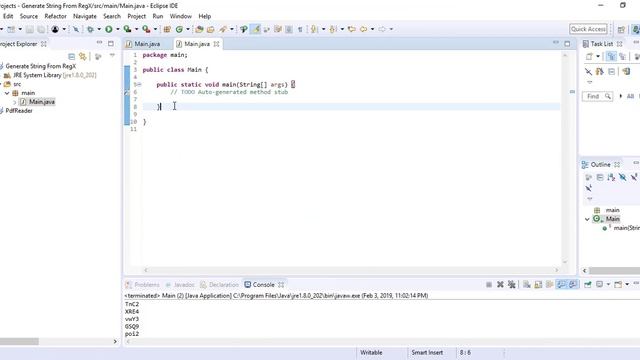Remove all terminated launches in Console
This screenshot has height=360, width=640.
click(x=511, y=284)
